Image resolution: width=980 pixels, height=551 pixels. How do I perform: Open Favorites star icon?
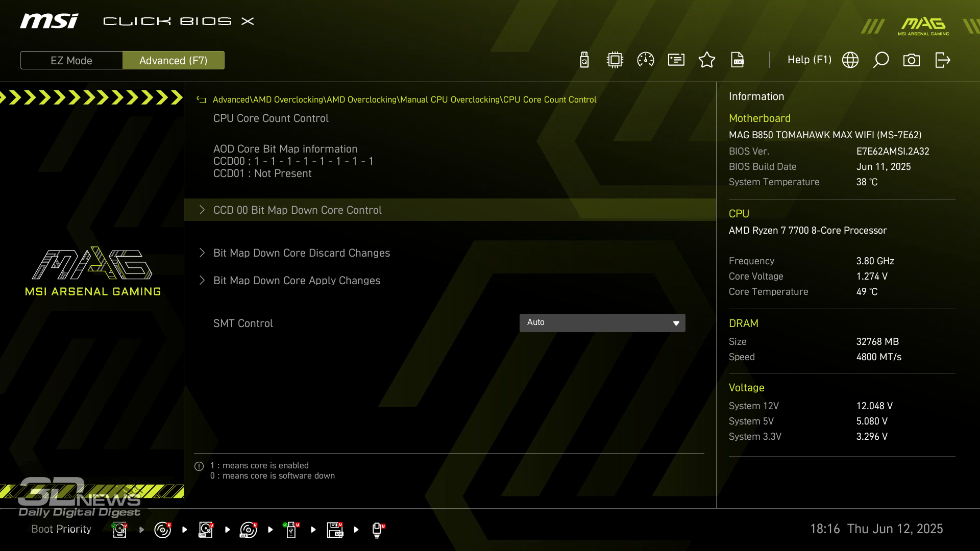pyautogui.click(x=707, y=60)
